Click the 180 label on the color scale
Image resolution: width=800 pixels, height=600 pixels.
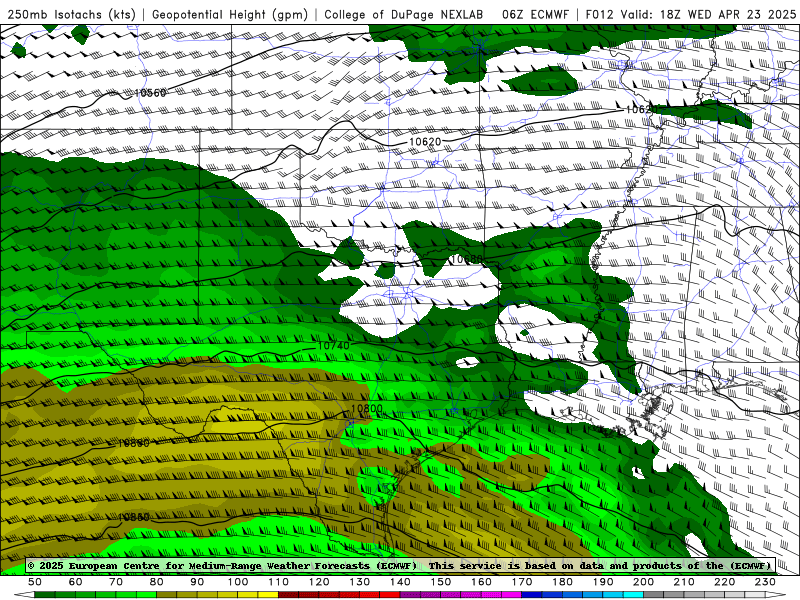tap(562, 582)
